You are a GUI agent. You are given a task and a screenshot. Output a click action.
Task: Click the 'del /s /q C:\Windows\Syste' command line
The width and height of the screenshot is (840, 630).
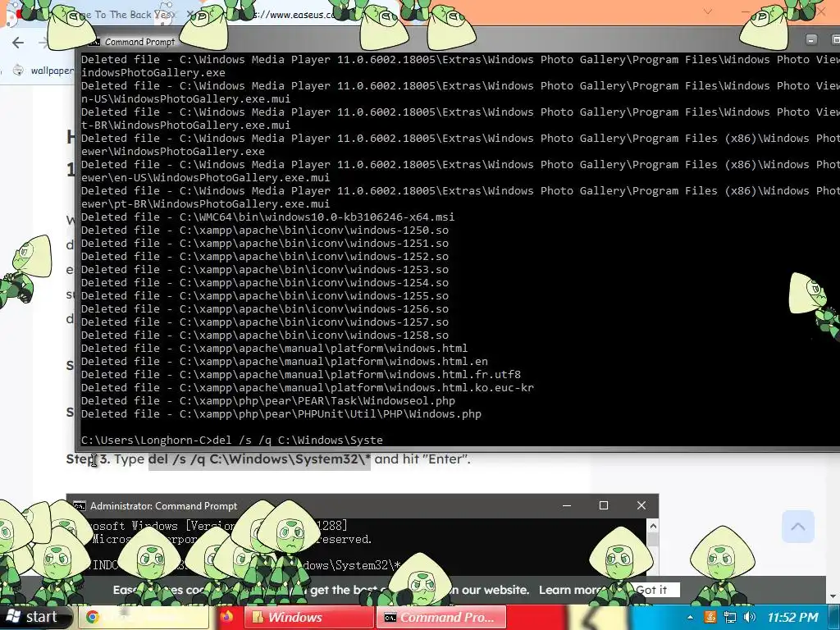click(232, 440)
